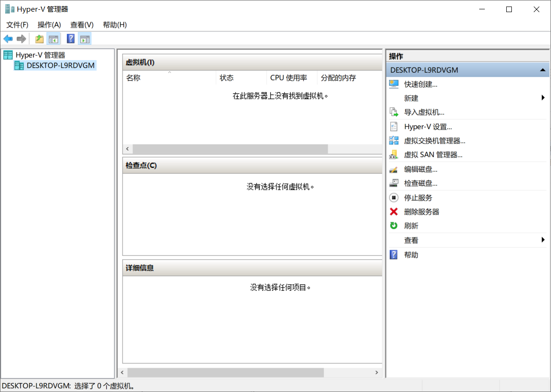The width and height of the screenshot is (551, 392).
Task: Click the Hyper-V 设置 document icon
Action: 394,126
